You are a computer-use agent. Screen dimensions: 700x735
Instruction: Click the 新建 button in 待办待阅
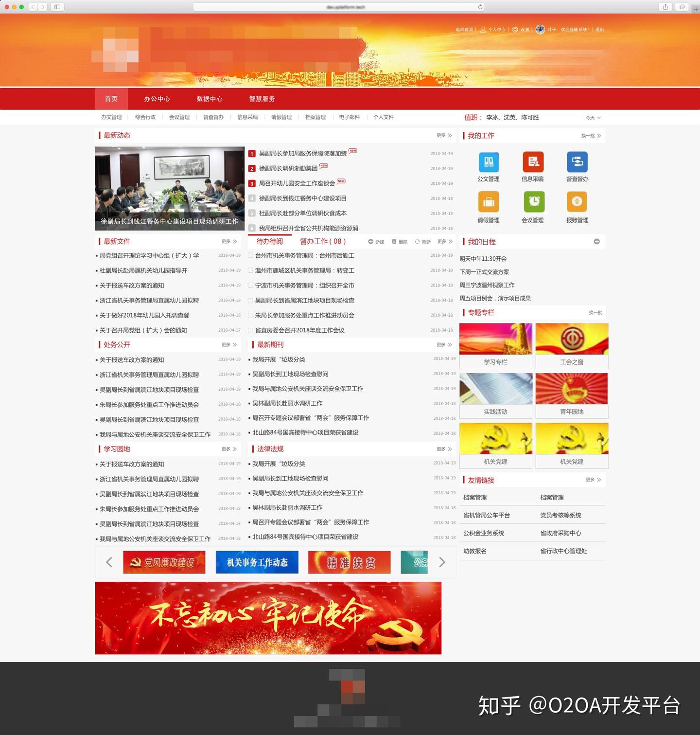coord(377,241)
